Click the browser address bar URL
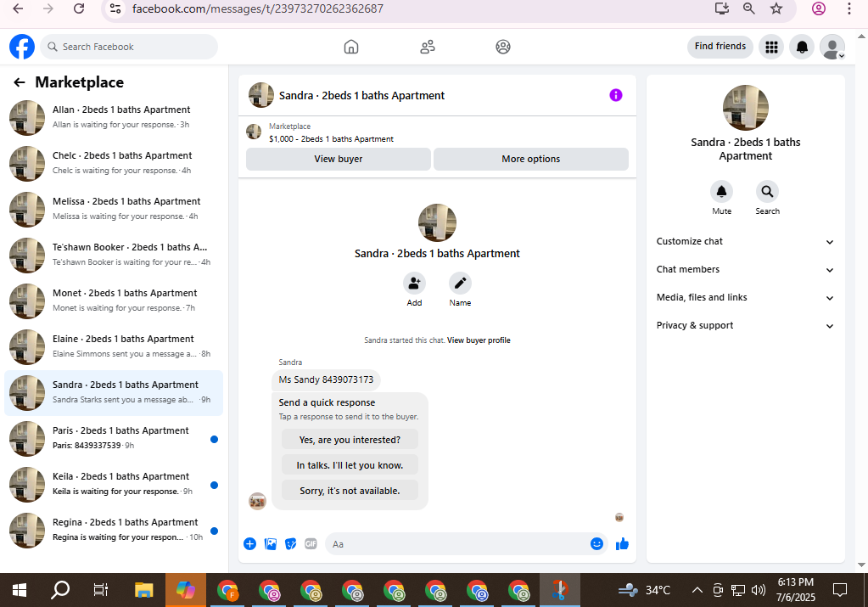Image resolution: width=868 pixels, height=607 pixels. [x=257, y=8]
